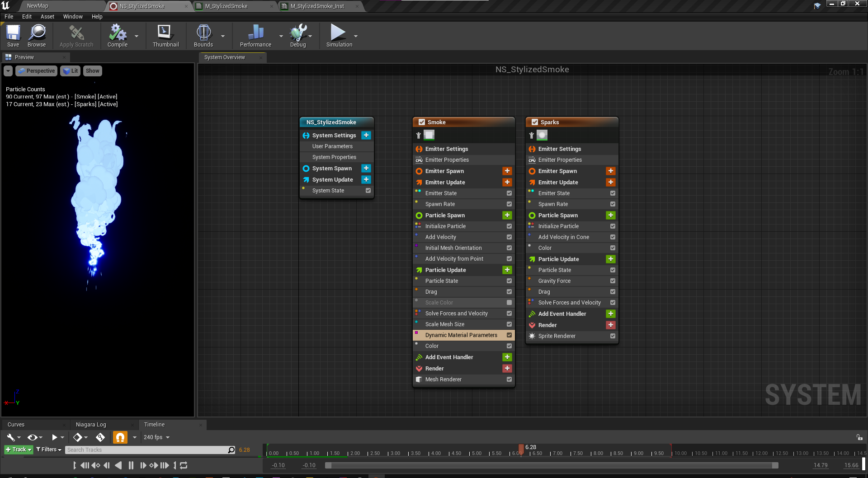Open the File menu
Image resolution: width=868 pixels, height=478 pixels.
(x=9, y=16)
